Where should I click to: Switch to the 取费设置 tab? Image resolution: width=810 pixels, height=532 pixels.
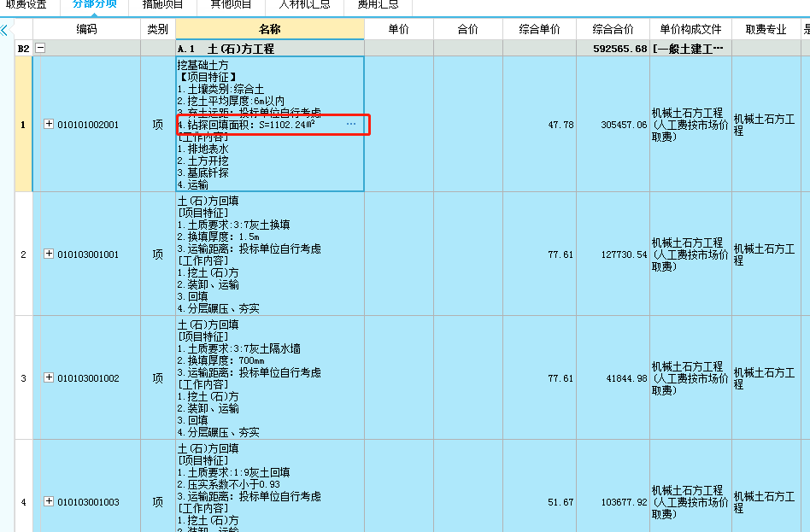[x=26, y=5]
